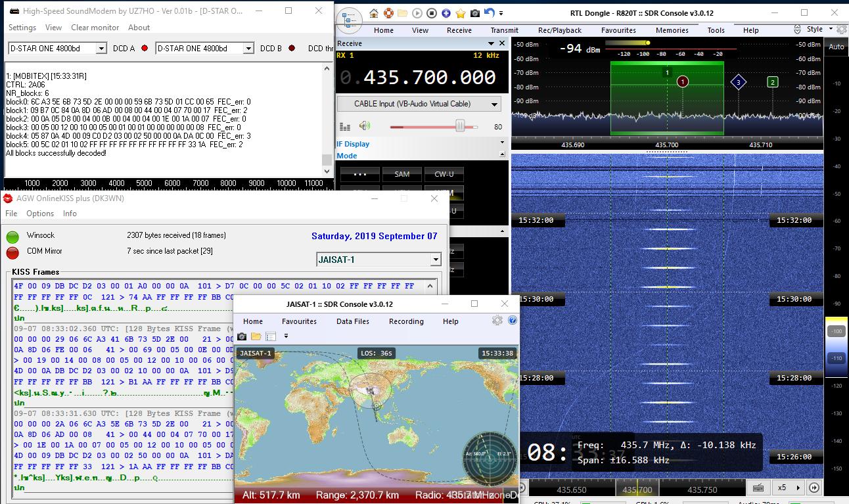This screenshot has width=849, height=504.
Task: Click marker 3 diamond on the spectrum
Action: point(738,82)
